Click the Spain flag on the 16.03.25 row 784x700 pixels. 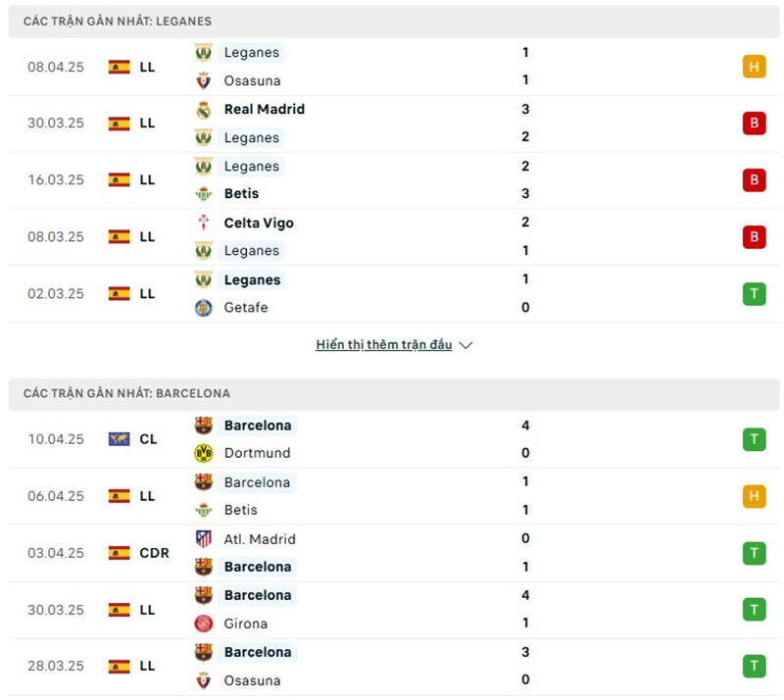(x=119, y=180)
